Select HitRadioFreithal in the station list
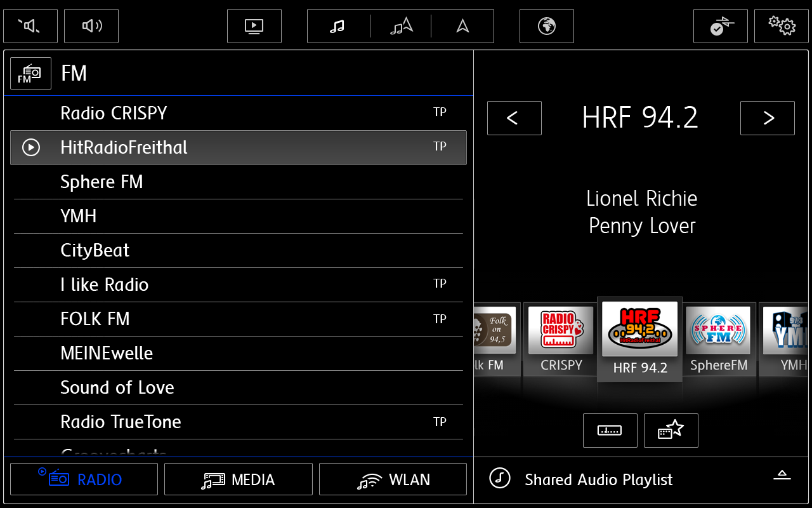This screenshot has height=508, width=812. click(x=239, y=147)
